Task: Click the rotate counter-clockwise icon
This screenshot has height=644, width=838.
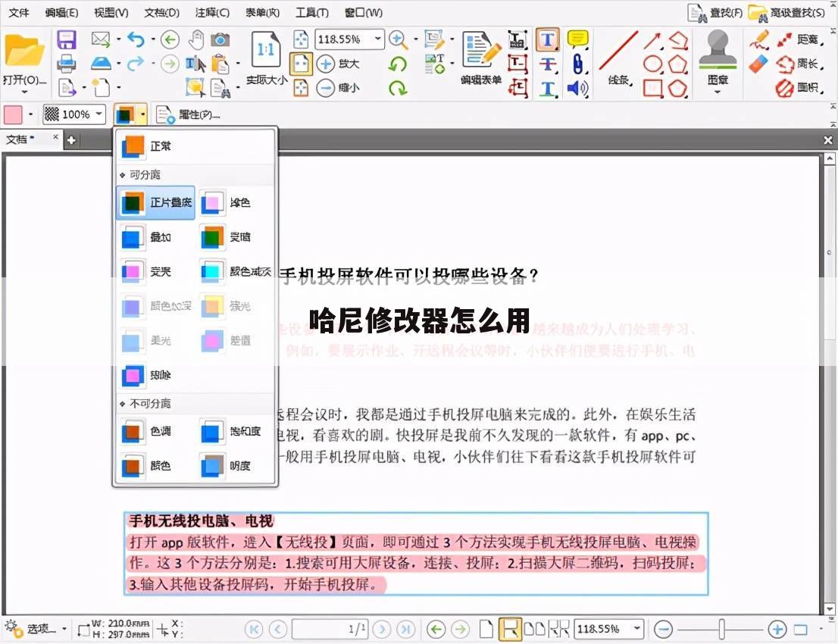Action: [397, 64]
